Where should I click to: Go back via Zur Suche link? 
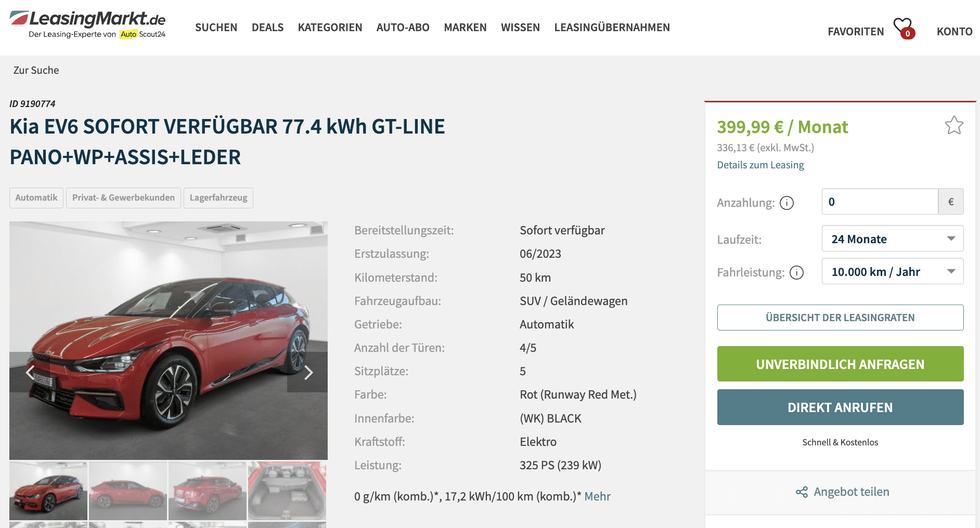(x=36, y=70)
